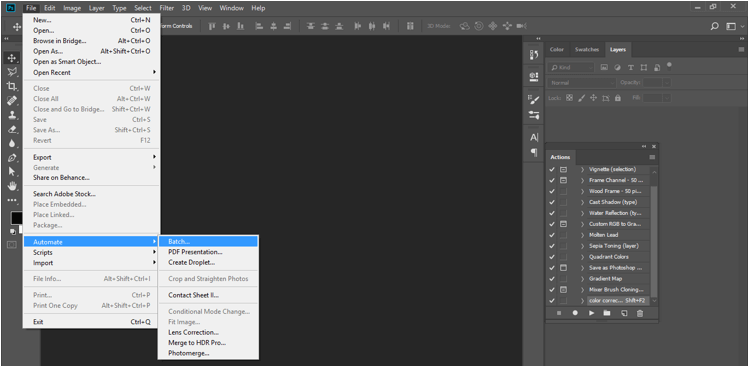Select the Crop tool
Screen dimensions: 749x368
click(x=12, y=86)
